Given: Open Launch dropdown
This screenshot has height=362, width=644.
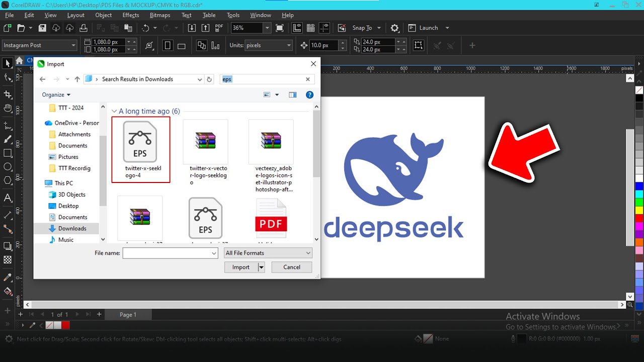Looking at the screenshot, I should click(x=447, y=28).
